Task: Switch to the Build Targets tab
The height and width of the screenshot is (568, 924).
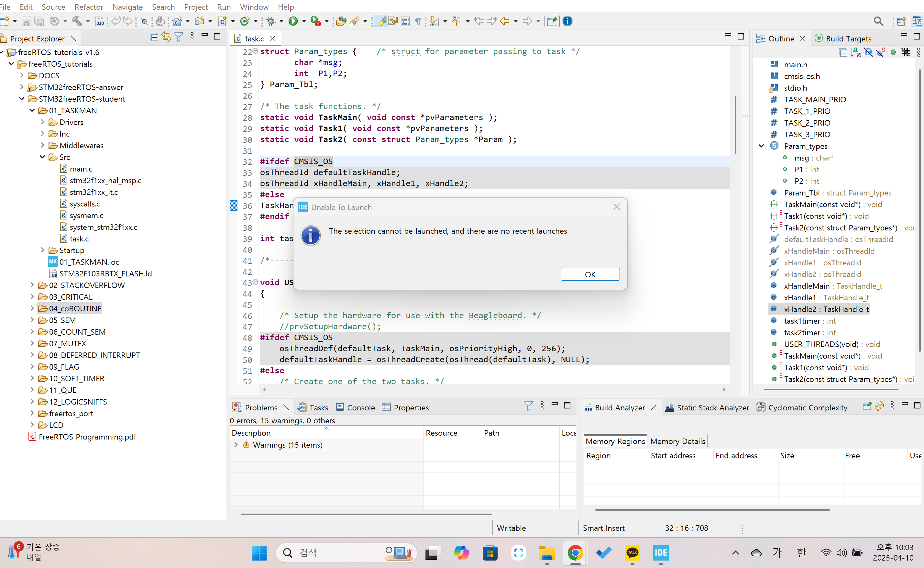Action: [x=843, y=38]
